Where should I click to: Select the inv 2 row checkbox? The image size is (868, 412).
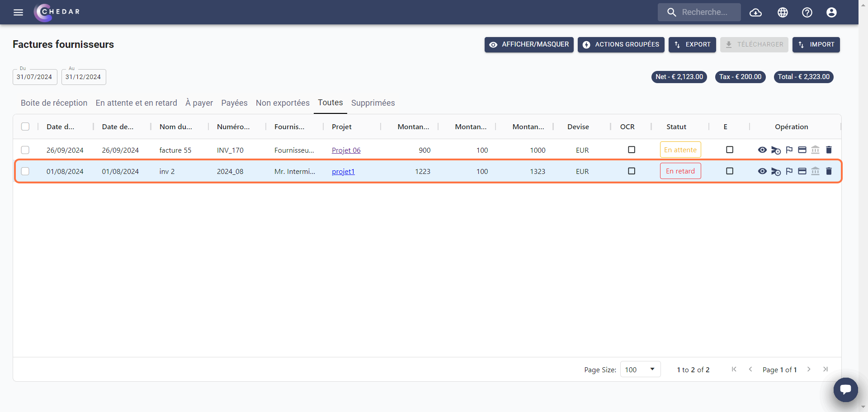click(x=25, y=171)
